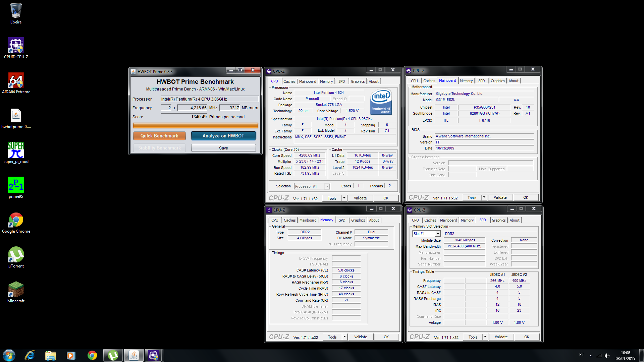The width and height of the screenshot is (644, 362).
Task: Click the 4,216.66 MHz frequency field
Action: (193, 108)
